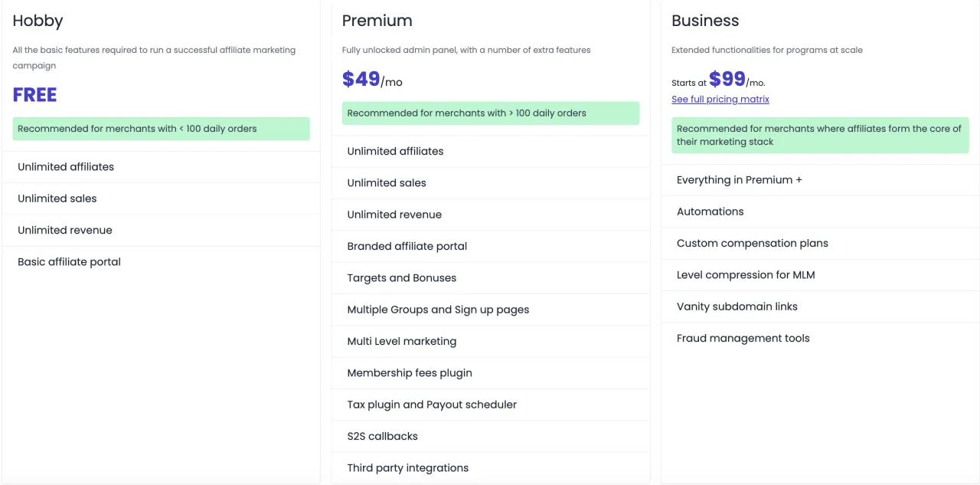Open the See full pricing matrix link

click(x=720, y=100)
